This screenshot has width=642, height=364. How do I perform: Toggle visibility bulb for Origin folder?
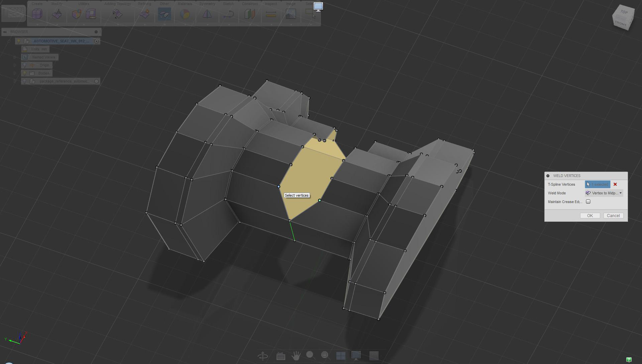(x=24, y=65)
